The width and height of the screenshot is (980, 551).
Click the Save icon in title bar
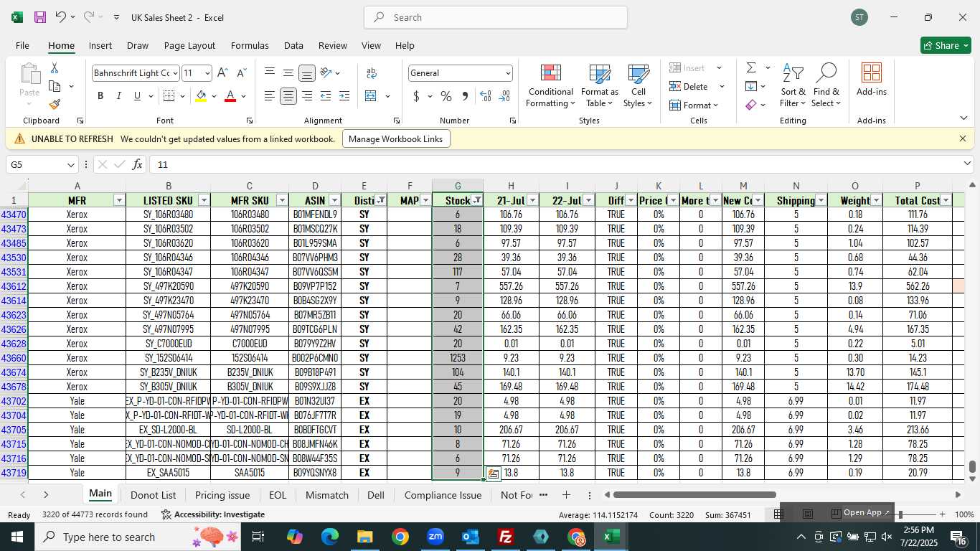click(x=40, y=17)
